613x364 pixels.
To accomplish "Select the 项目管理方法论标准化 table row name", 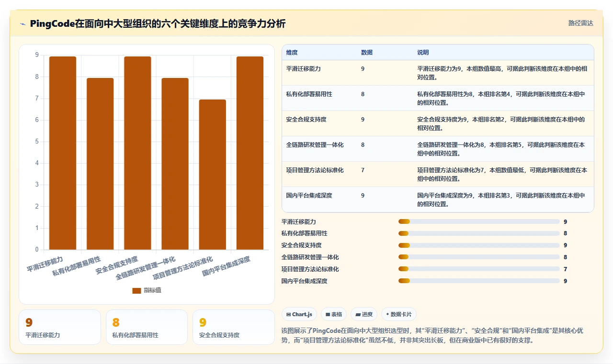I will 315,170.
